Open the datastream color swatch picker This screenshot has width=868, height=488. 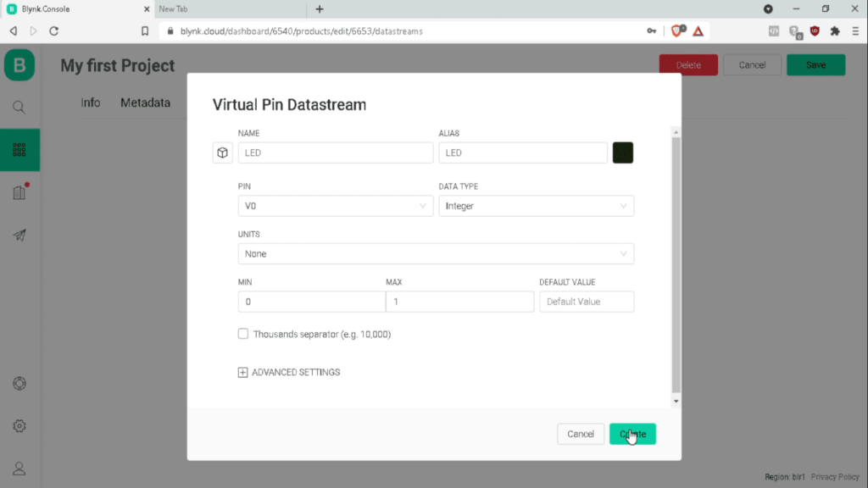pos(623,152)
